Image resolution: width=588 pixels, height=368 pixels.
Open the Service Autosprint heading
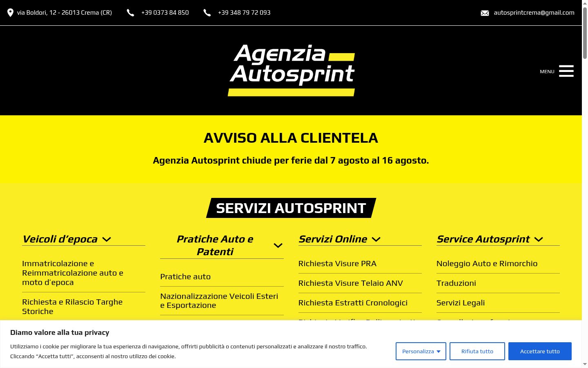coord(483,239)
